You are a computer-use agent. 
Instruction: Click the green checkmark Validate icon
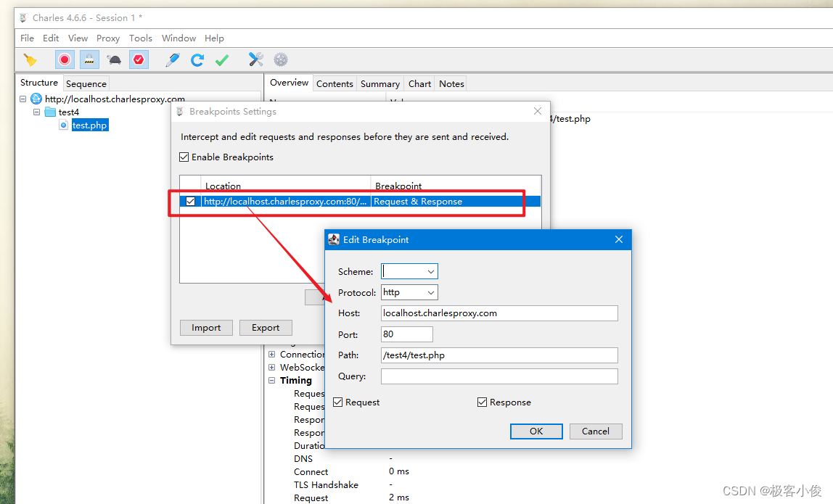point(222,60)
